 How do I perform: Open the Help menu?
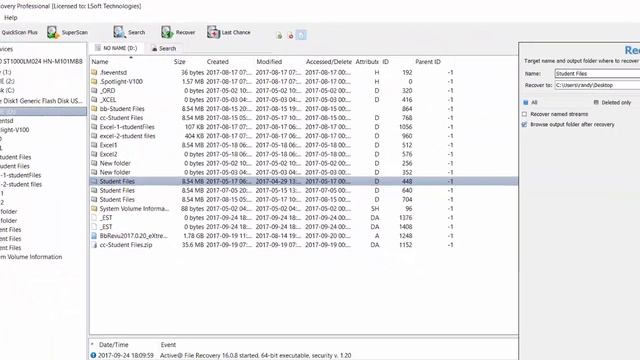coord(11,18)
